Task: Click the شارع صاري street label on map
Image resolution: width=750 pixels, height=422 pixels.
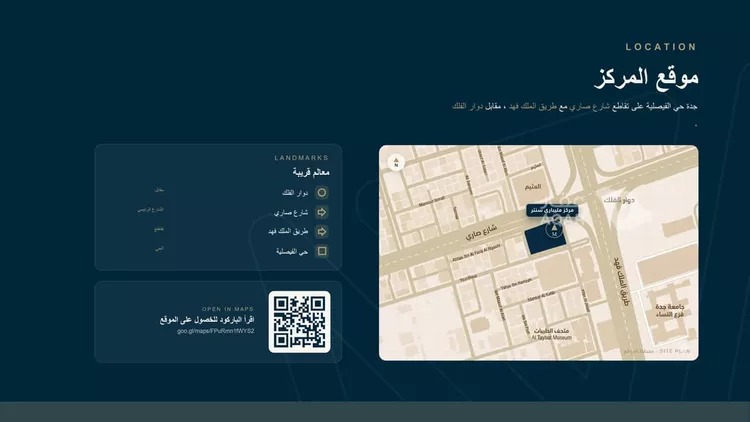Action: (x=481, y=232)
